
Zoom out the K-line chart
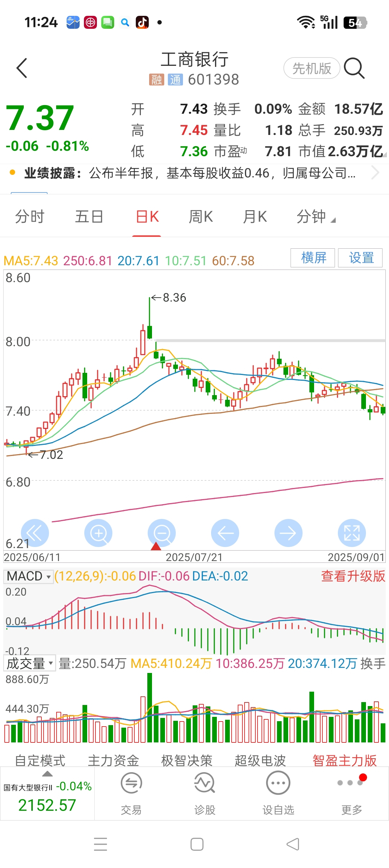162,533
